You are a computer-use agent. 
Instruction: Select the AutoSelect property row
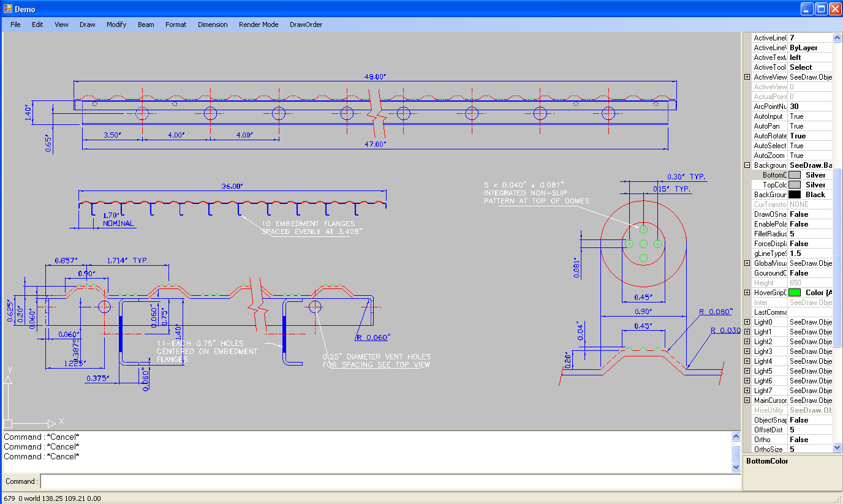tap(792, 146)
